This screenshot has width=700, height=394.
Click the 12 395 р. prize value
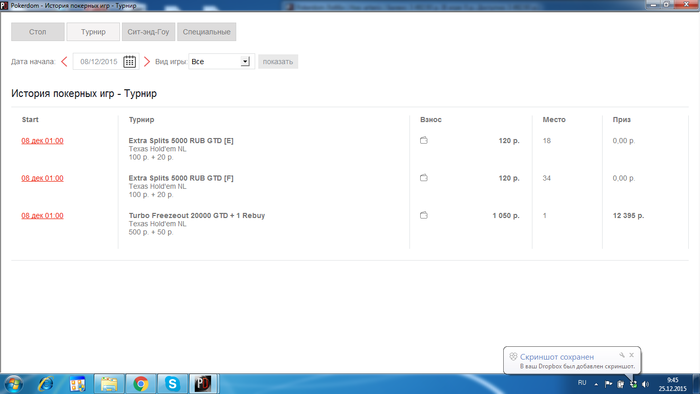tap(628, 216)
